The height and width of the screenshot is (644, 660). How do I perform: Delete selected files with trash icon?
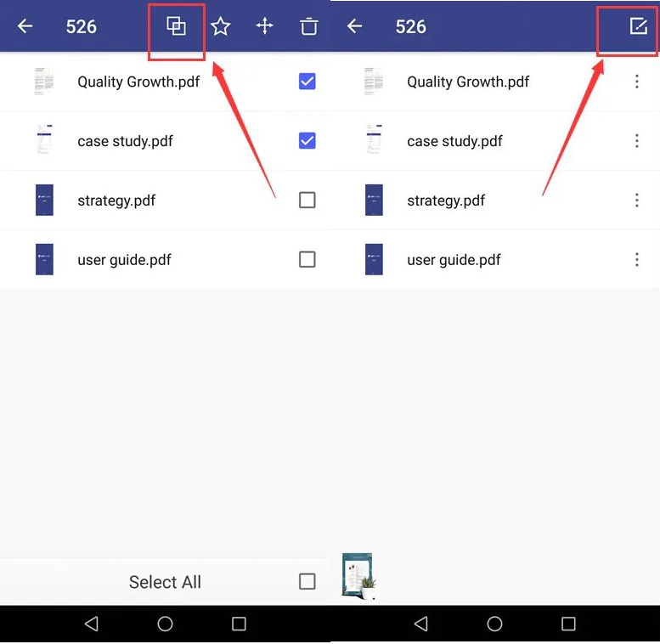[x=308, y=26]
